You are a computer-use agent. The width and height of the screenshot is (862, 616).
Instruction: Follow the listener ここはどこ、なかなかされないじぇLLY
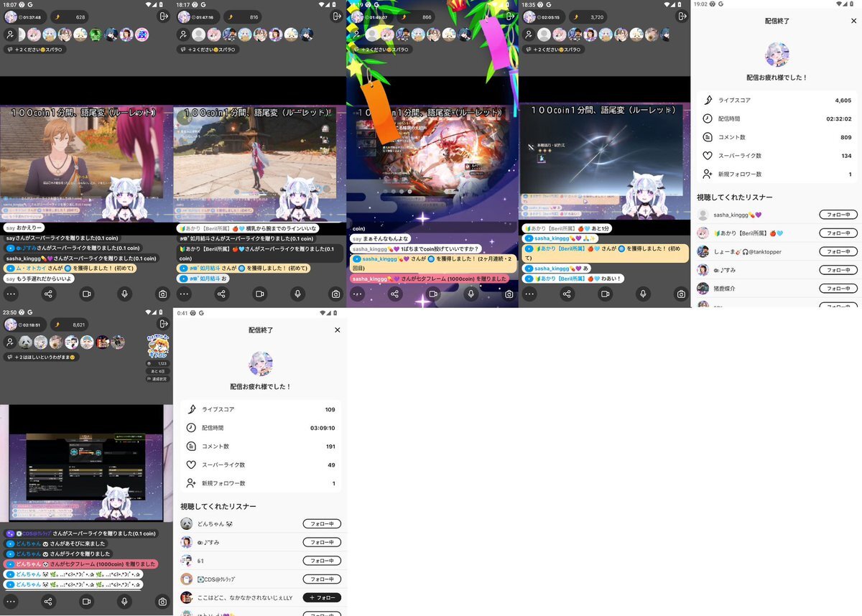pos(322,597)
